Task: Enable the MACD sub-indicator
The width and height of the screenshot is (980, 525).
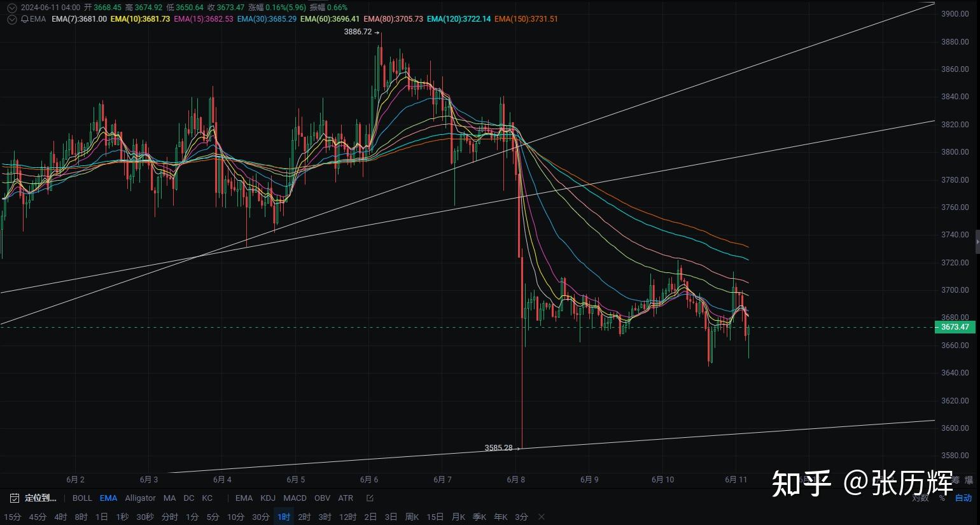Action: (x=295, y=498)
